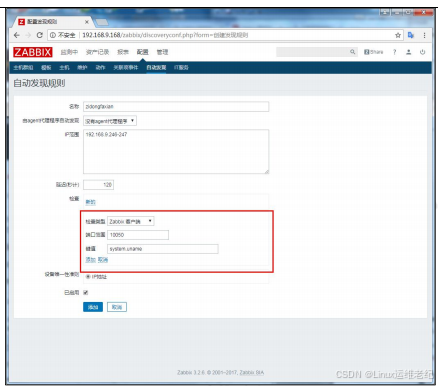Open the 报表 top menu
This screenshot has width=438, height=386.
point(123,52)
